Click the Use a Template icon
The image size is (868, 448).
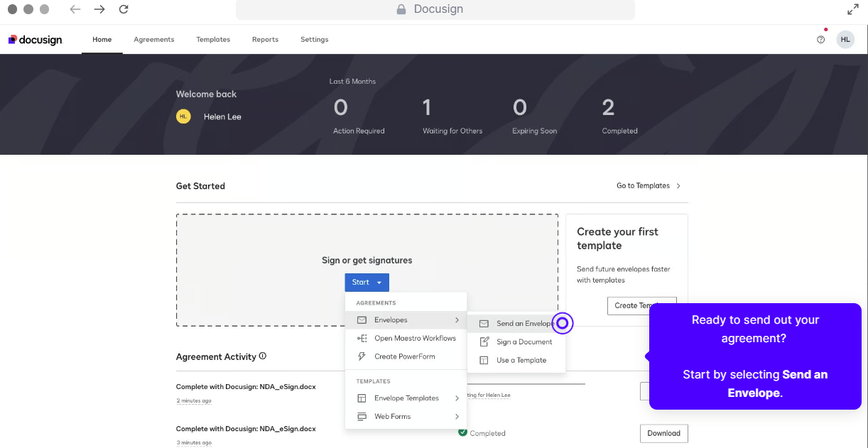click(x=484, y=360)
